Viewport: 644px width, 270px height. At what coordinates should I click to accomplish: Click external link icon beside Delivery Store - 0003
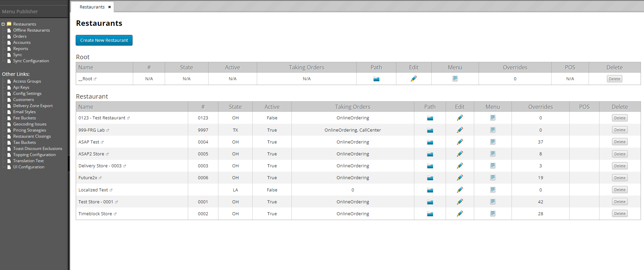tap(125, 166)
